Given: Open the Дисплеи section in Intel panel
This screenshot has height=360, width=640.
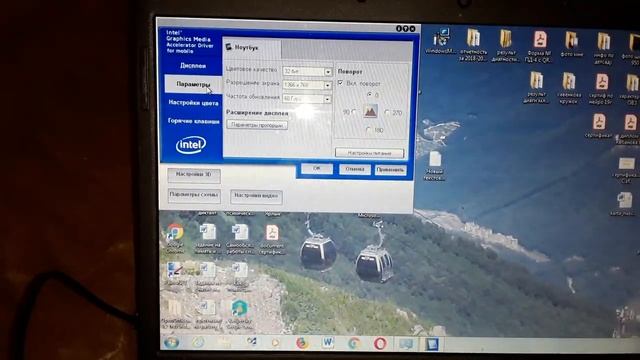Looking at the screenshot, I should [x=193, y=66].
